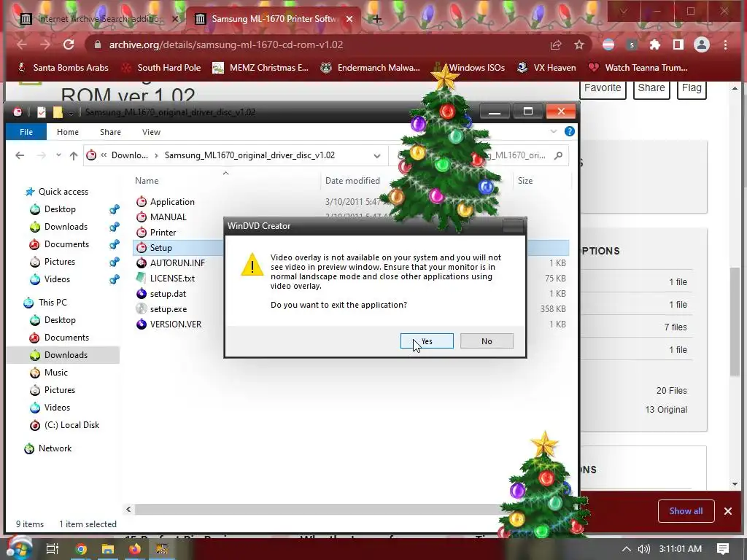Screen dimensions: 747x560
Task: Open Chrome from the taskbar
Action: (80, 549)
